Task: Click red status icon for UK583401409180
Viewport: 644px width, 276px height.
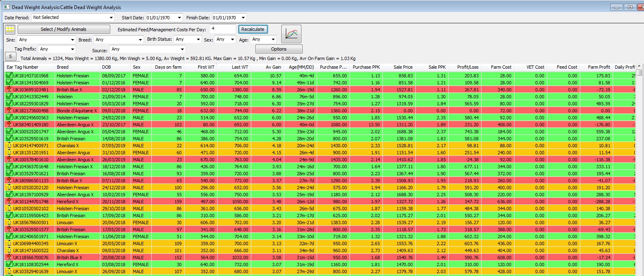Action: click(x=9, y=125)
